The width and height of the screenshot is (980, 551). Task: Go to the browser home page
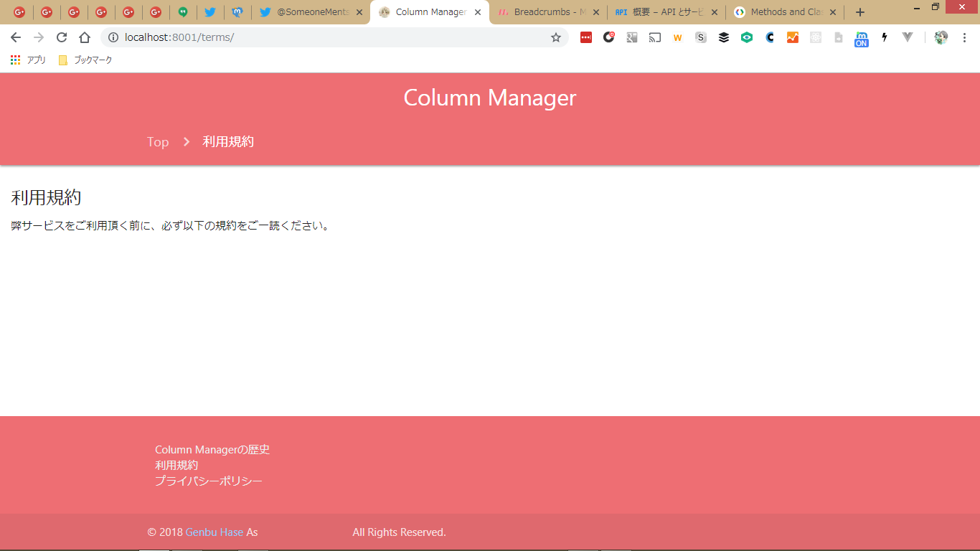(85, 37)
